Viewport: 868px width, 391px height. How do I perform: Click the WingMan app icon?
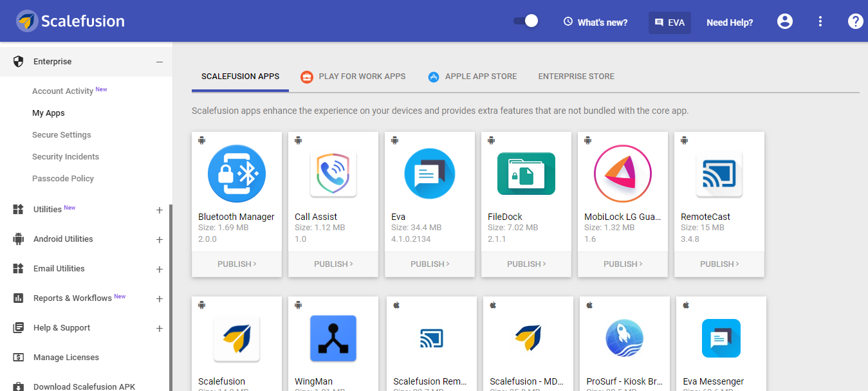pyautogui.click(x=333, y=338)
